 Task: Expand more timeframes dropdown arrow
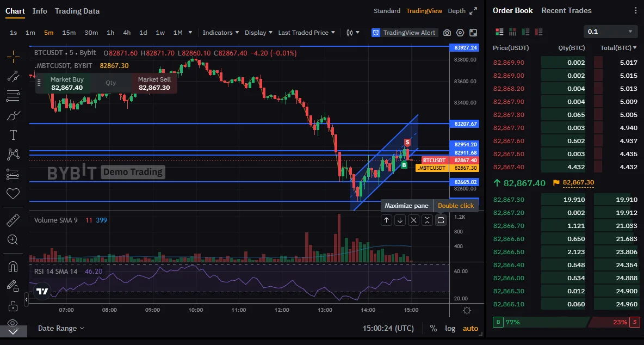pos(190,33)
